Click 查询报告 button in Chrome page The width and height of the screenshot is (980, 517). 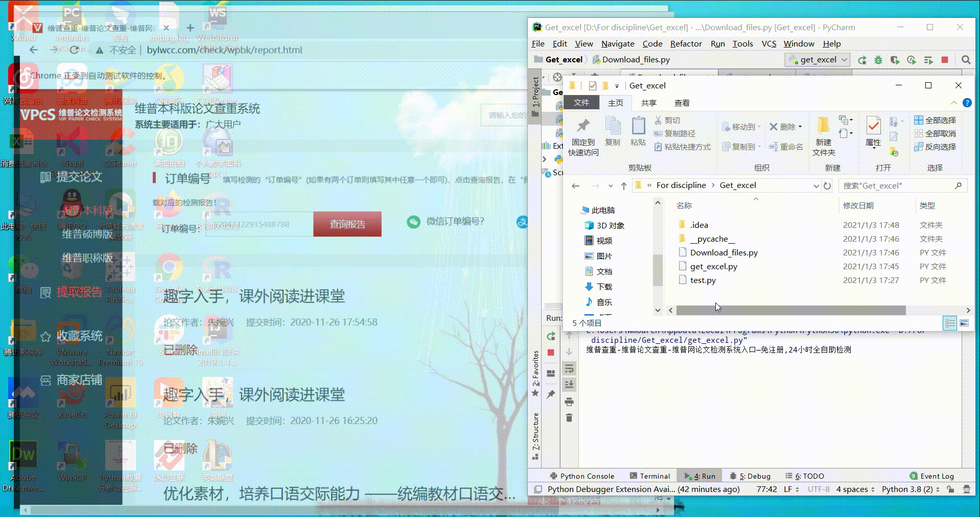347,224
